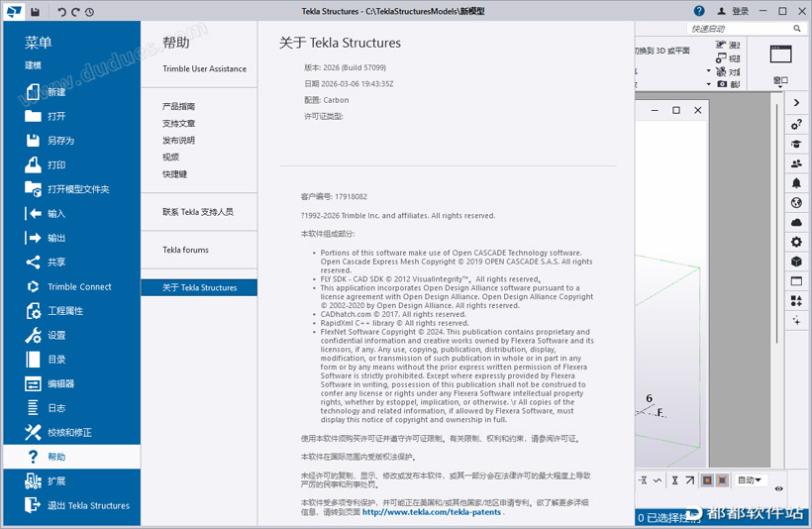Open the 自动 dropdown in snapping toolbar
The image size is (812, 529).
pos(750,480)
